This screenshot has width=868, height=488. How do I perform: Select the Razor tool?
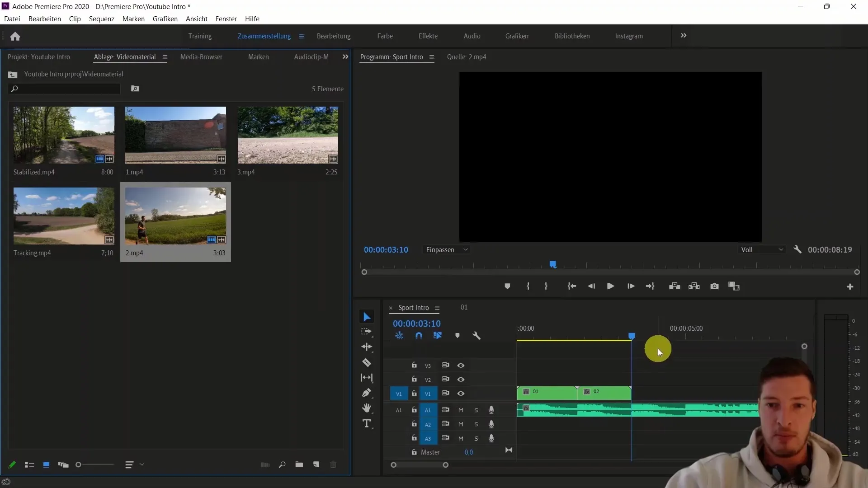tap(367, 362)
